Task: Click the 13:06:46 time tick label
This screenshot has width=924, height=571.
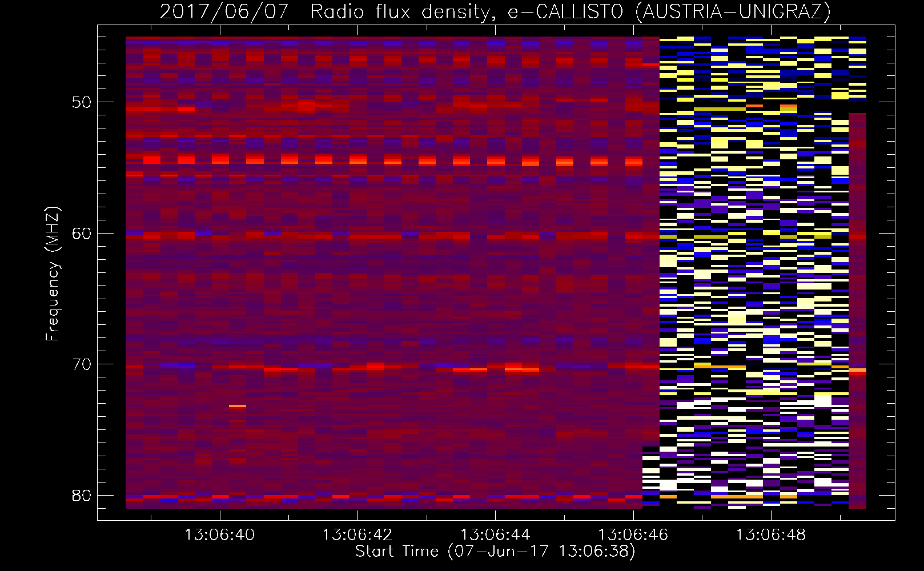Action: 633,534
